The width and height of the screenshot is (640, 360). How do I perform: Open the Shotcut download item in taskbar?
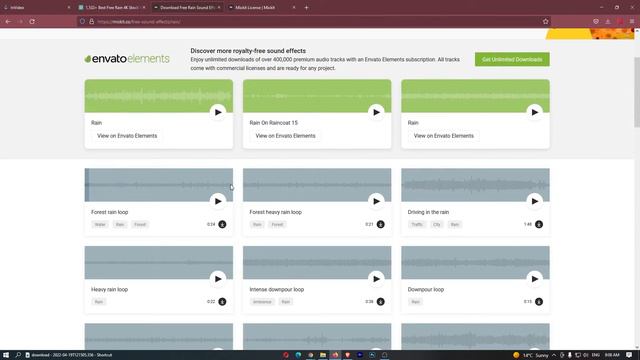69,355
